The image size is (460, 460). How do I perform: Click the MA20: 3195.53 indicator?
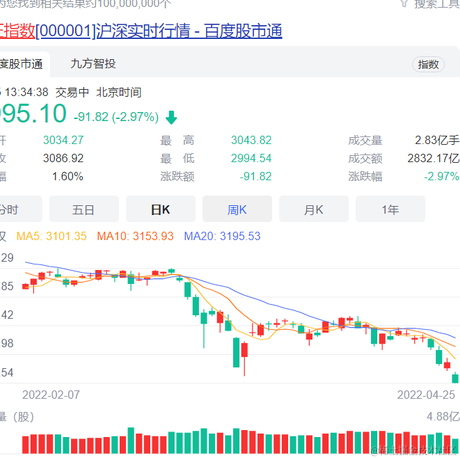tap(222, 236)
